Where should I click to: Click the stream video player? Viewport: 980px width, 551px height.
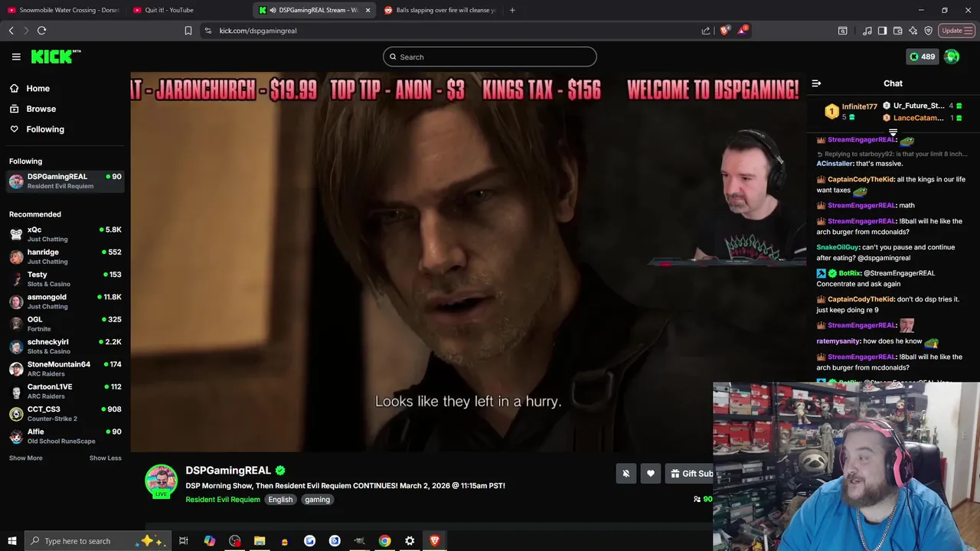468,262
